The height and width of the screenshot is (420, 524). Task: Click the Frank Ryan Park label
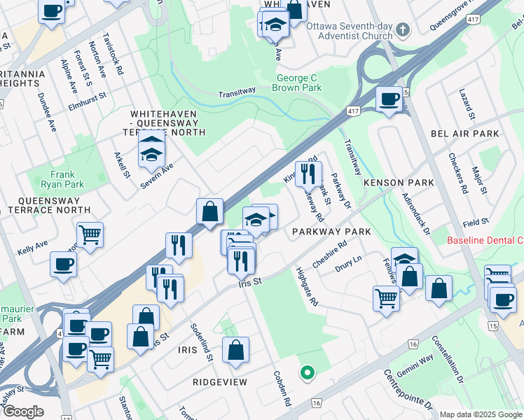(67, 180)
